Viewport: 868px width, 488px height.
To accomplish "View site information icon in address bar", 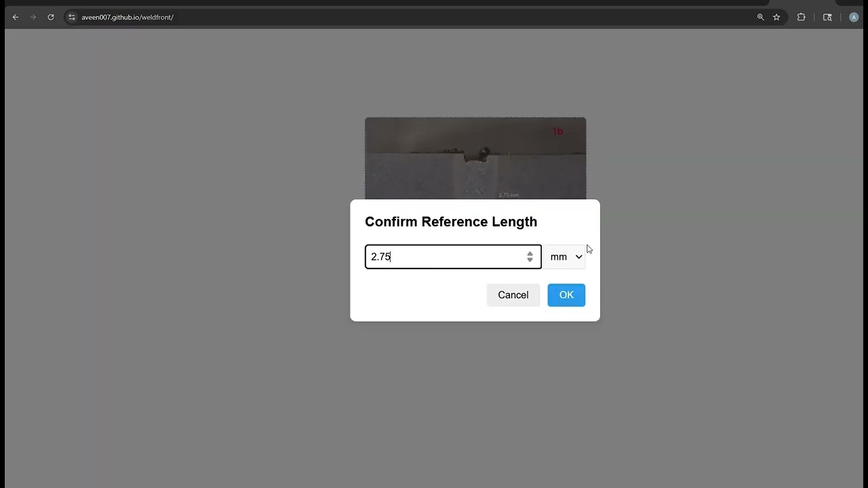I will 72,17.
